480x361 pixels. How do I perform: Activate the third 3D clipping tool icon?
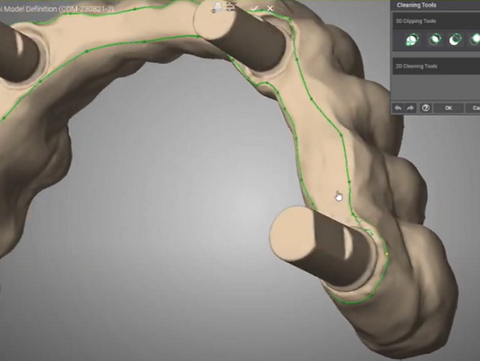point(455,40)
